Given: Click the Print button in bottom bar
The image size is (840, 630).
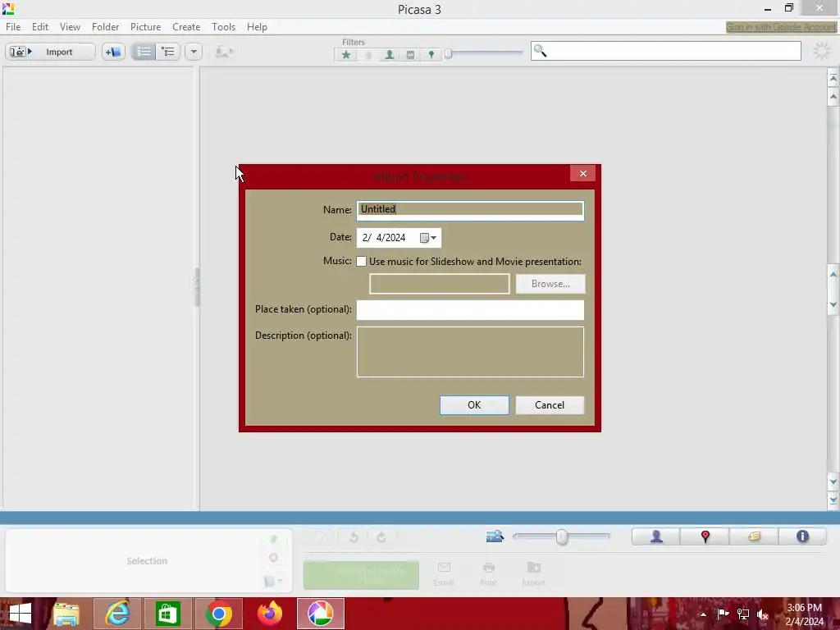Looking at the screenshot, I should tap(489, 573).
